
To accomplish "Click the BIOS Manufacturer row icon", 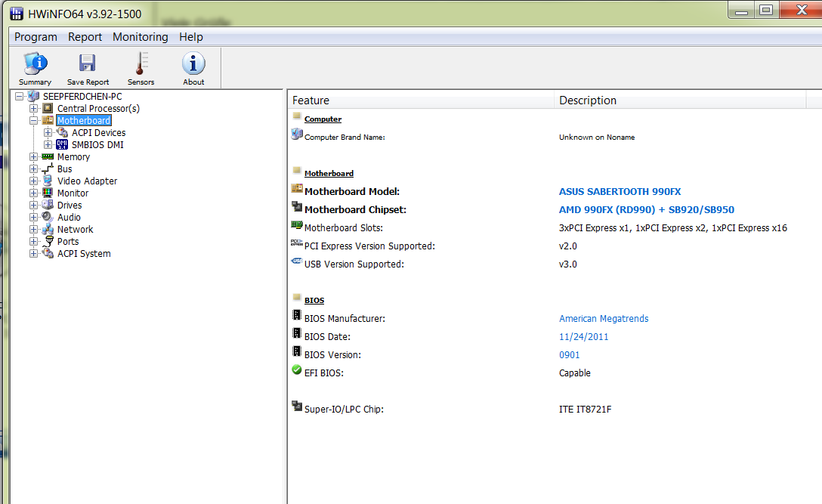I will pos(297,316).
